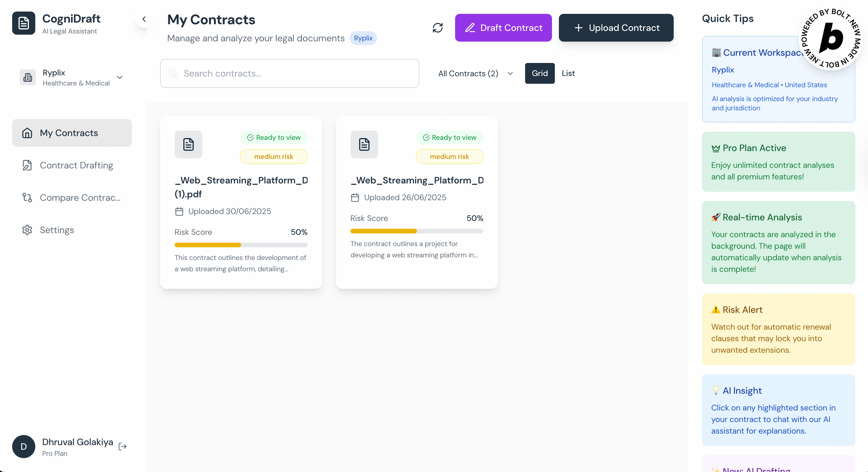
Task: Click the document icon on the 26/06/2025 contract card
Action: point(364,144)
